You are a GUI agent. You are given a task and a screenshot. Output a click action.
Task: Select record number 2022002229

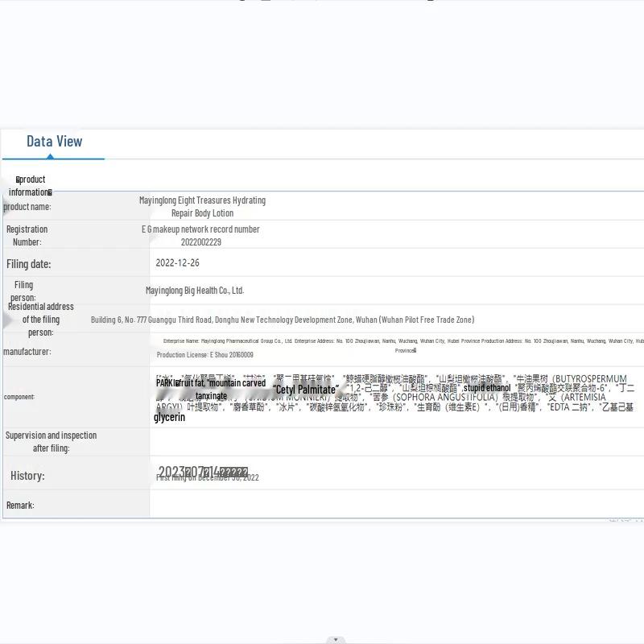click(200, 242)
